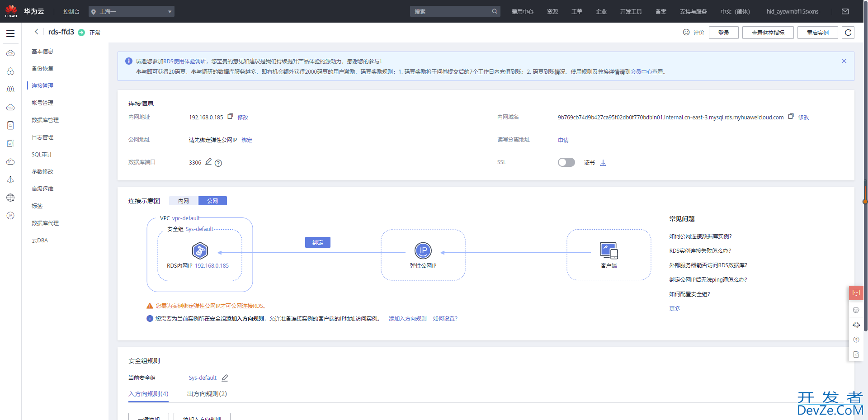
Task: Click the 重启实例 button
Action: point(818,33)
